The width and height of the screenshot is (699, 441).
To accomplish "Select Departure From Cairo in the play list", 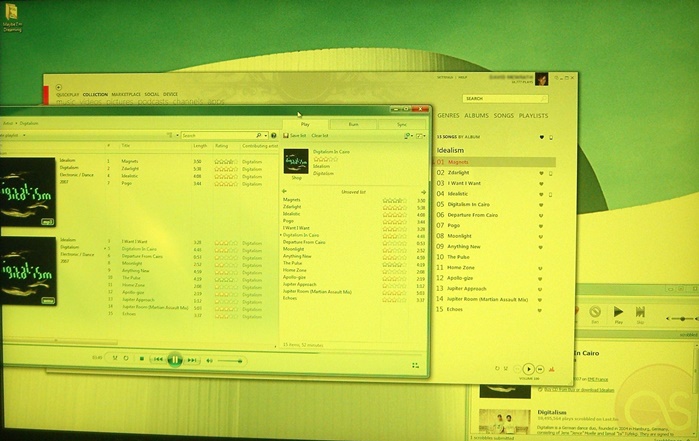I will [x=304, y=242].
